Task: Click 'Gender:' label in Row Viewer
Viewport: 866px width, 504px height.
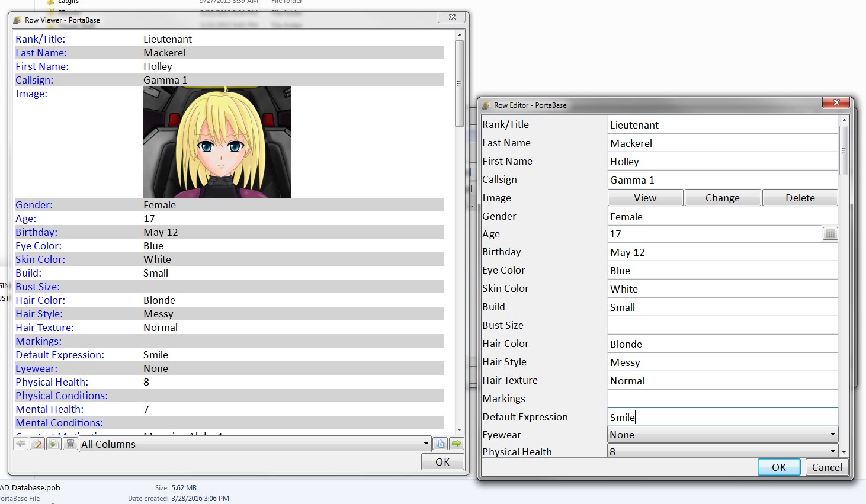Action: (34, 205)
